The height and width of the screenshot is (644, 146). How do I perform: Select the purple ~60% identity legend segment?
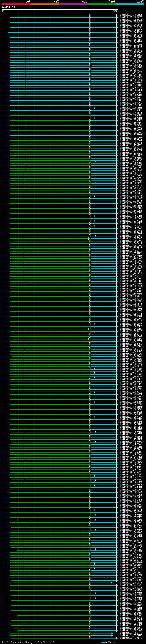click(73, 4)
